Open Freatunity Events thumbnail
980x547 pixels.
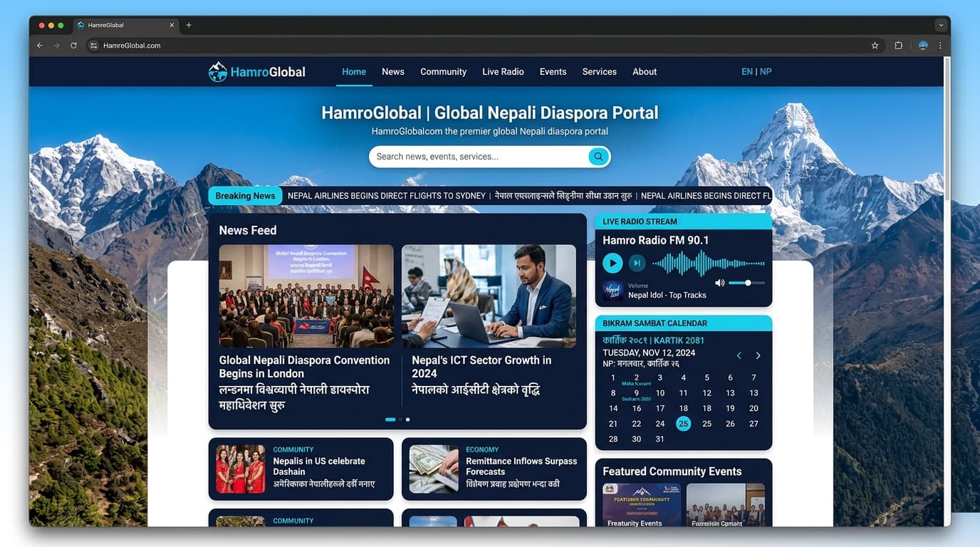coord(642,505)
